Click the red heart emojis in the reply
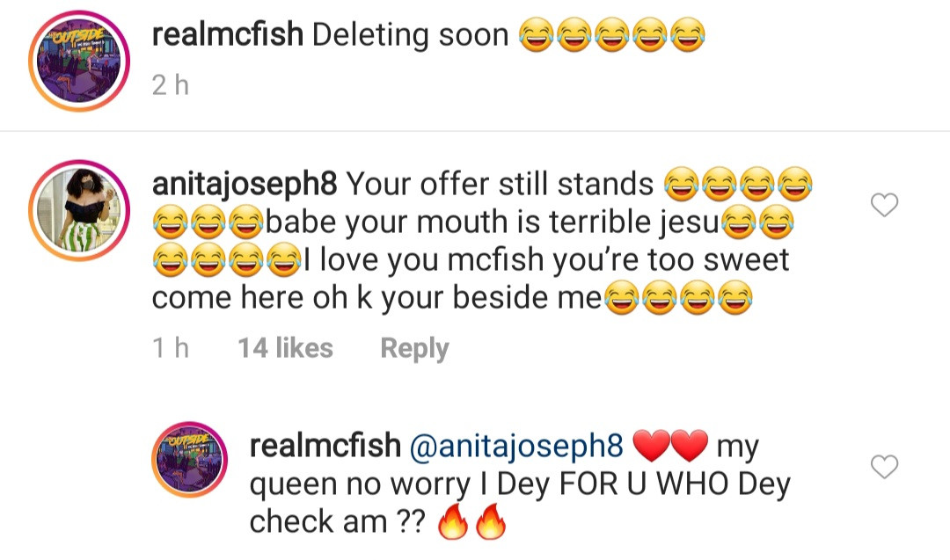The height and width of the screenshot is (560, 950). coord(670,447)
